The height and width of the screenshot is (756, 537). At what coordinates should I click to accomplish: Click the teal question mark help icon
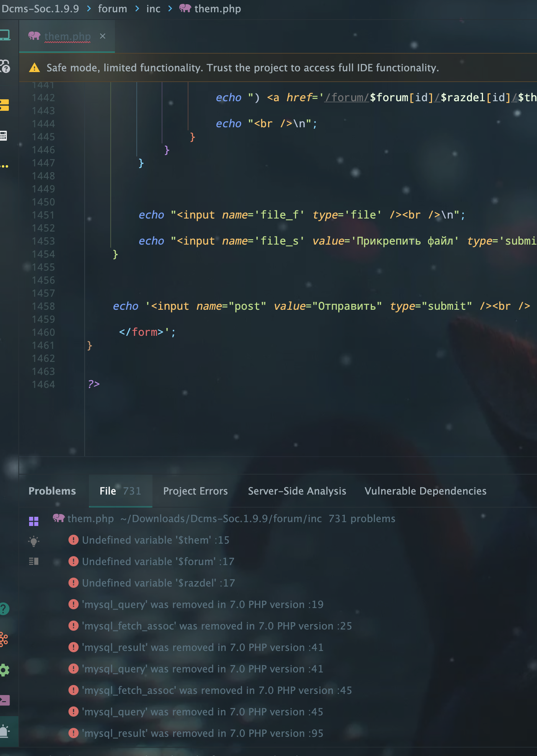(4, 609)
